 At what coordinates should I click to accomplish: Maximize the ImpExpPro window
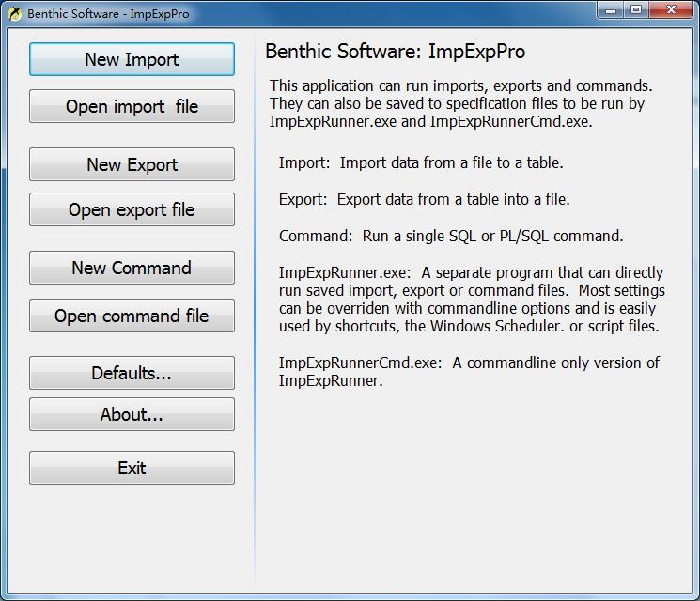636,11
